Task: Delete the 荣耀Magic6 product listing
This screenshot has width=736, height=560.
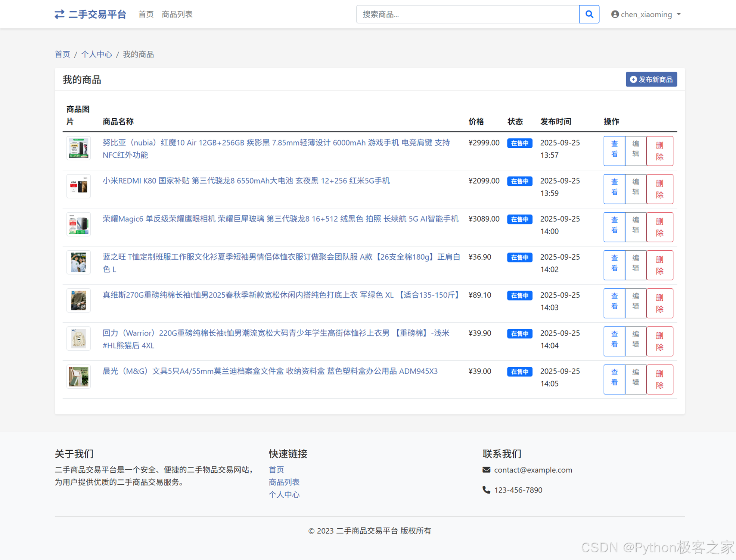Action: [x=659, y=227]
